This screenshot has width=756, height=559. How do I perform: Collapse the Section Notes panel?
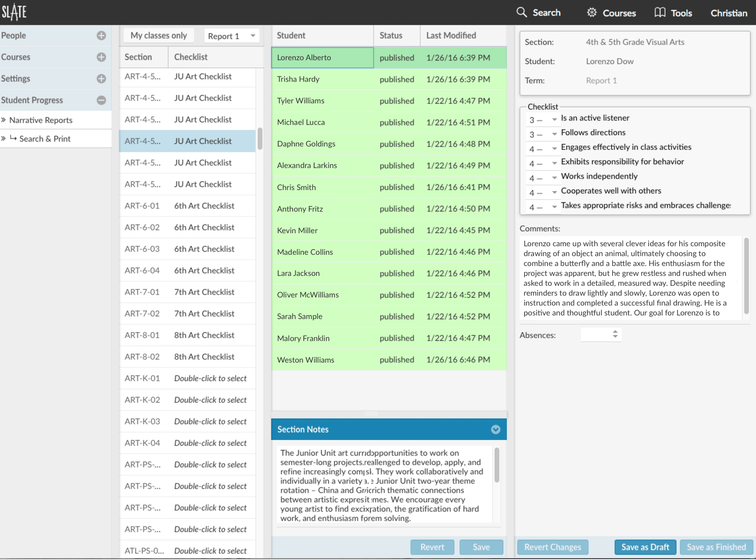pos(495,430)
